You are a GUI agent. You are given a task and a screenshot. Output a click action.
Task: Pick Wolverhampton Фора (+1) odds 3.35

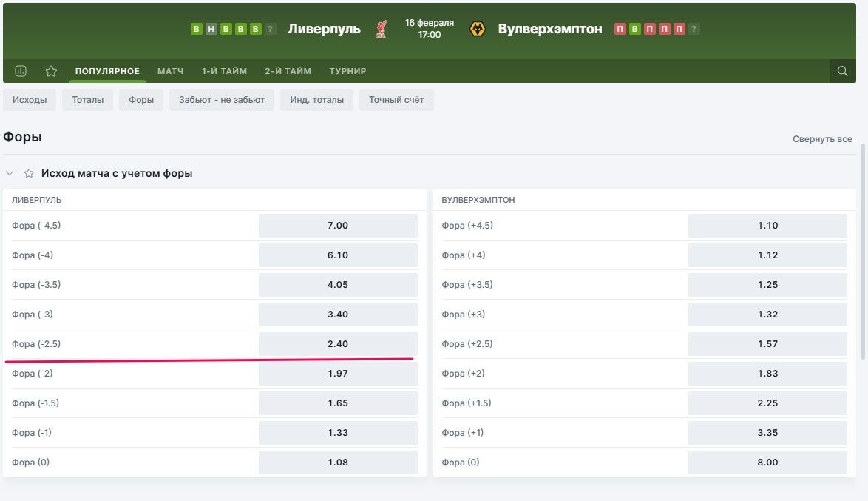click(767, 433)
